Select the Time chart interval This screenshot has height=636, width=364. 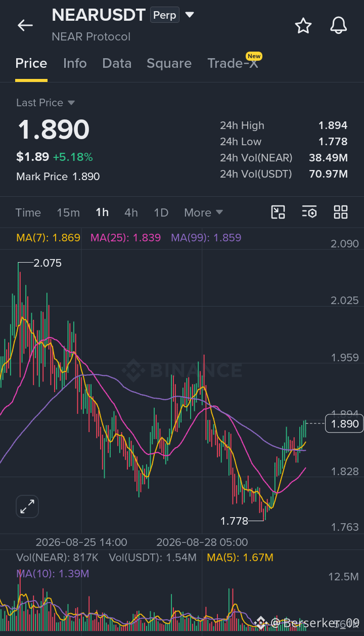(28, 213)
